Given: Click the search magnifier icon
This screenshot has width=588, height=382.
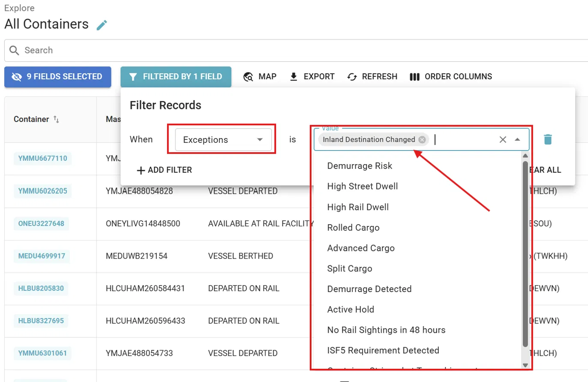Looking at the screenshot, I should point(14,51).
